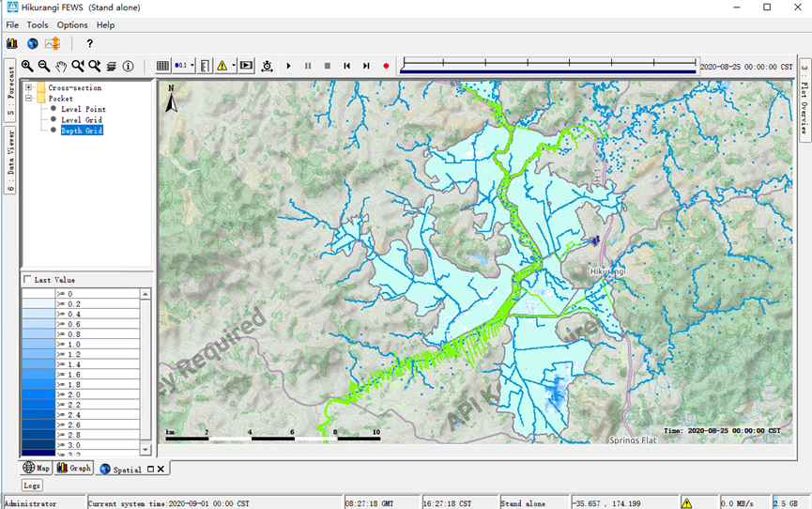Collapse the Pocket folder node
The height and width of the screenshot is (509, 812).
pos(29,98)
